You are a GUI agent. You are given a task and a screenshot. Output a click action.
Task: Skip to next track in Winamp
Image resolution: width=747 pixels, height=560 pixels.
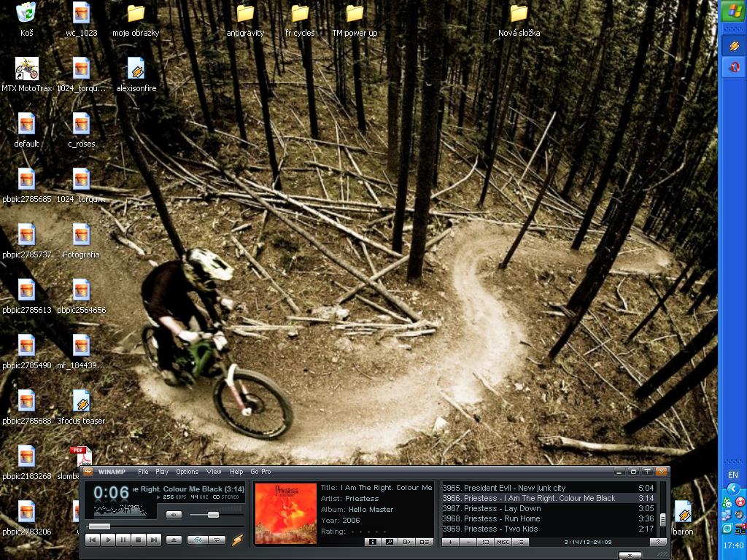[x=154, y=540]
